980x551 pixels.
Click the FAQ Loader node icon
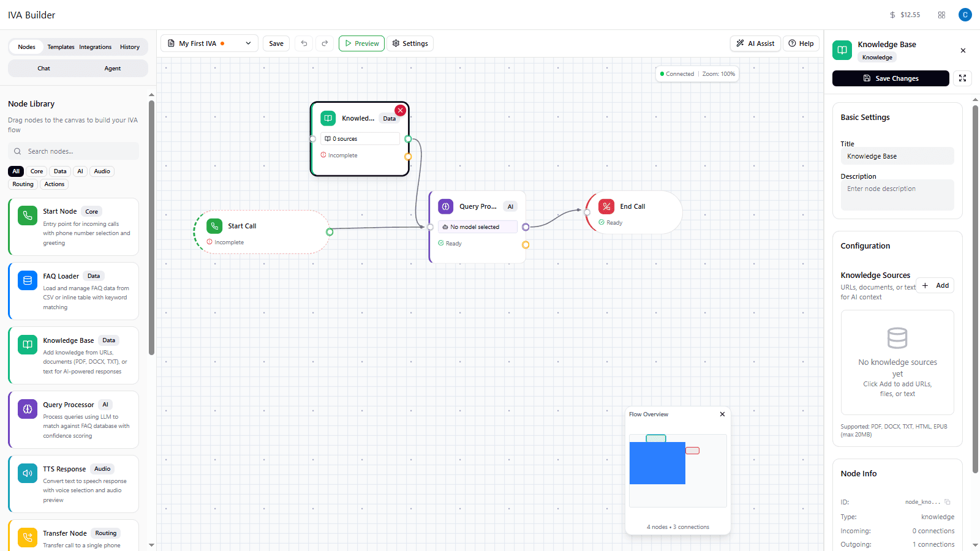pyautogui.click(x=27, y=280)
